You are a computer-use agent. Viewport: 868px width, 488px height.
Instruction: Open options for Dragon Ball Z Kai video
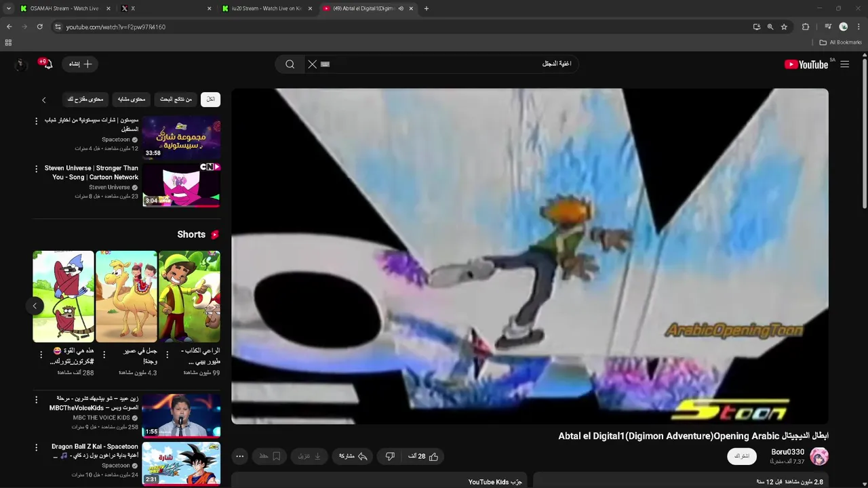37,447
